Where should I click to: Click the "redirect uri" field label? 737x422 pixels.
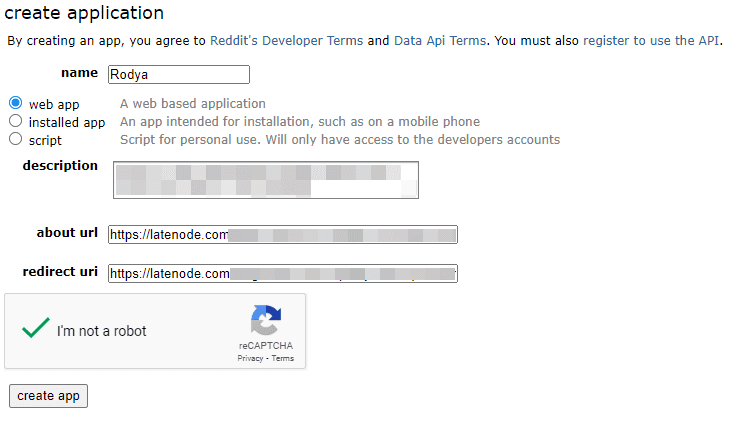tap(60, 272)
